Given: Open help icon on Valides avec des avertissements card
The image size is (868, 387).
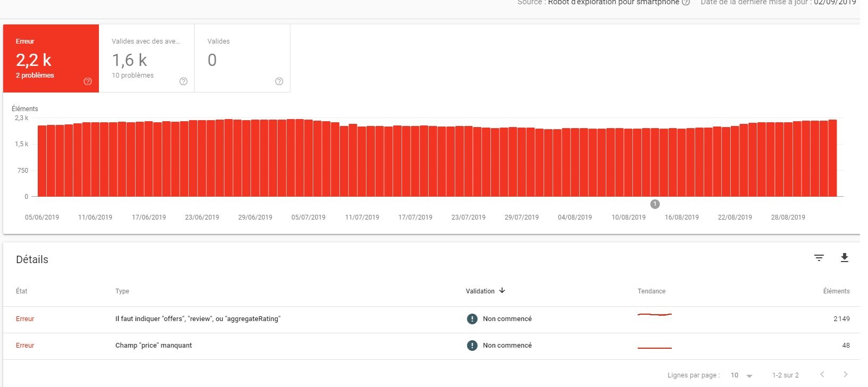Looking at the screenshot, I should tap(183, 81).
